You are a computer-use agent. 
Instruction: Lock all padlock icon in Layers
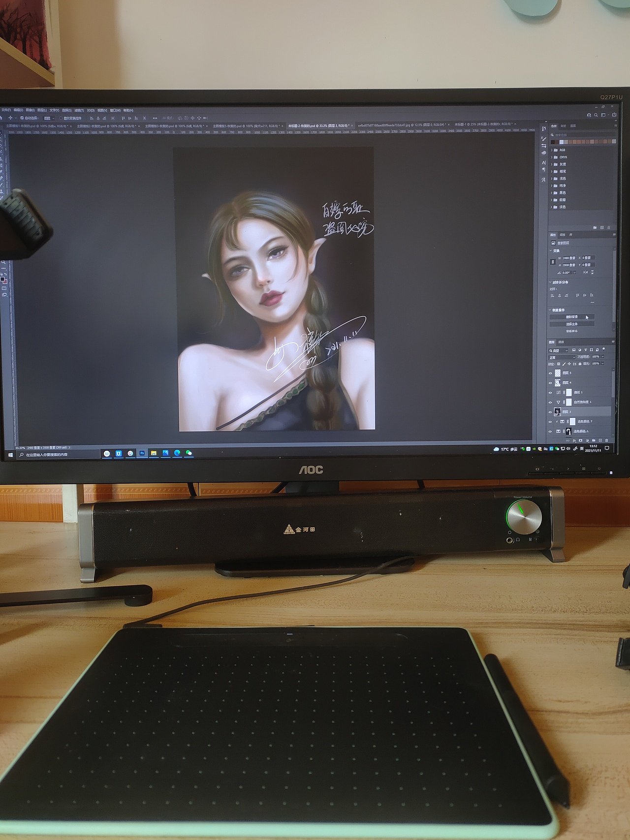click(x=580, y=364)
